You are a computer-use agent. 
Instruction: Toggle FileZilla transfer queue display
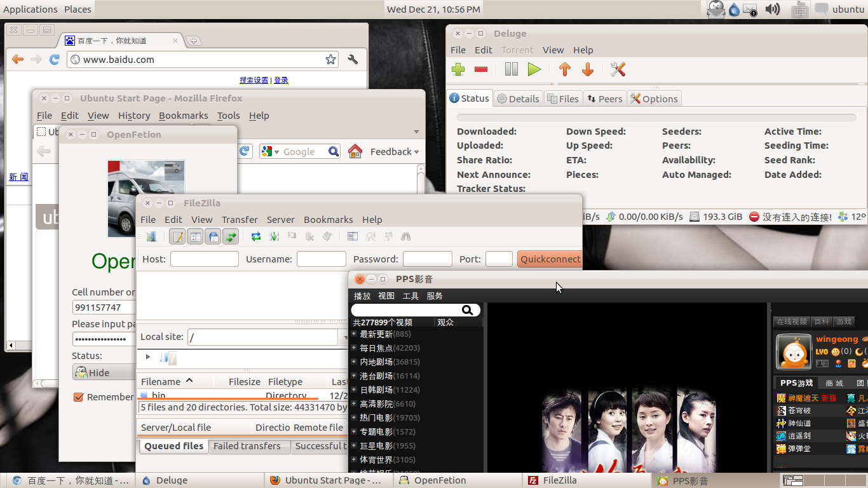tap(231, 236)
